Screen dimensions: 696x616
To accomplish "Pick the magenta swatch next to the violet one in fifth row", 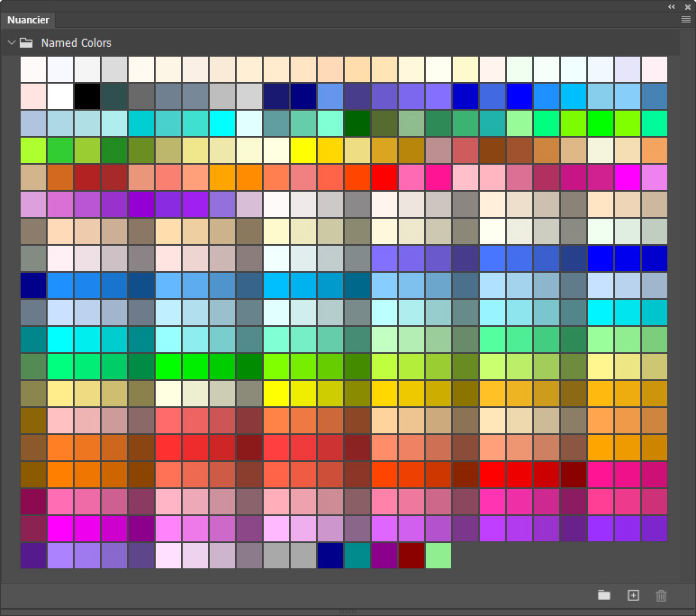I will coord(628,177).
